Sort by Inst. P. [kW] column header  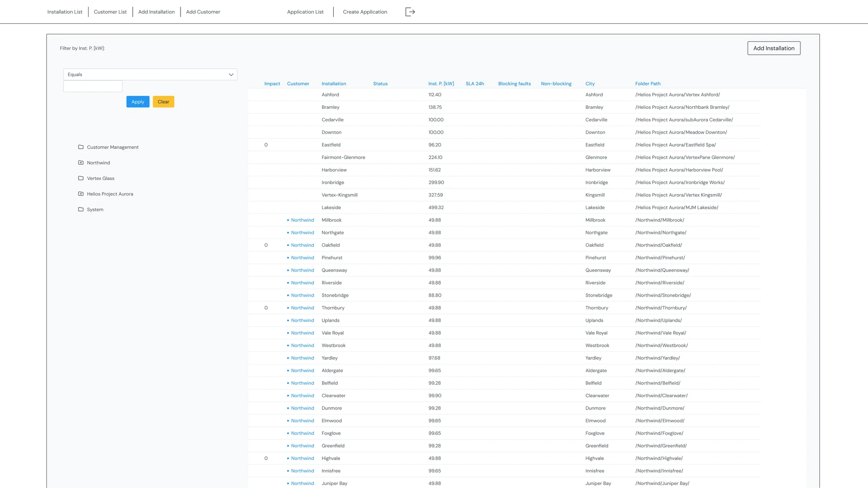441,84
